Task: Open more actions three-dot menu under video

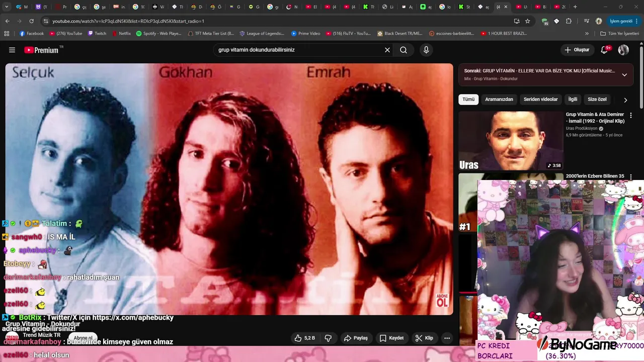Action: click(x=447, y=338)
